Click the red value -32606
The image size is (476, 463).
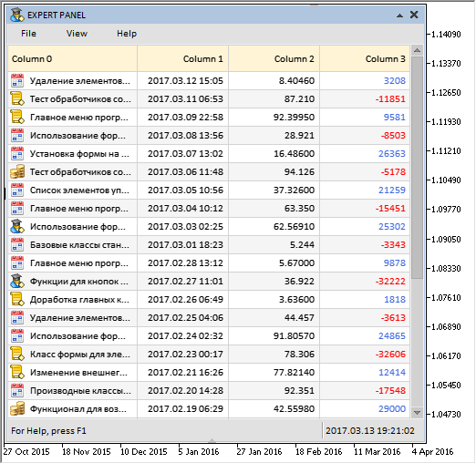click(390, 355)
